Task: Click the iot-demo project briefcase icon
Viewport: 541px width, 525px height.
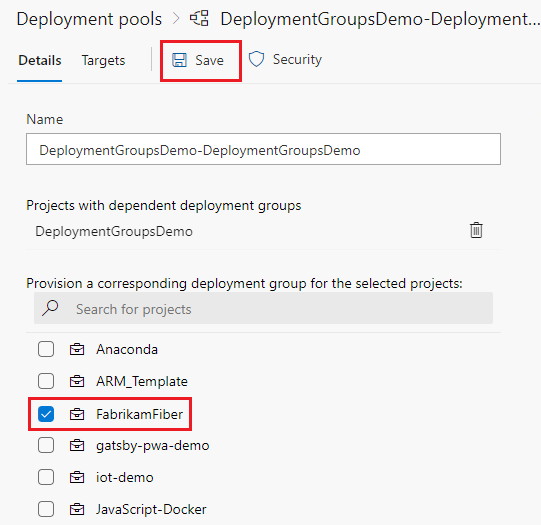Action: pyautogui.click(x=77, y=477)
